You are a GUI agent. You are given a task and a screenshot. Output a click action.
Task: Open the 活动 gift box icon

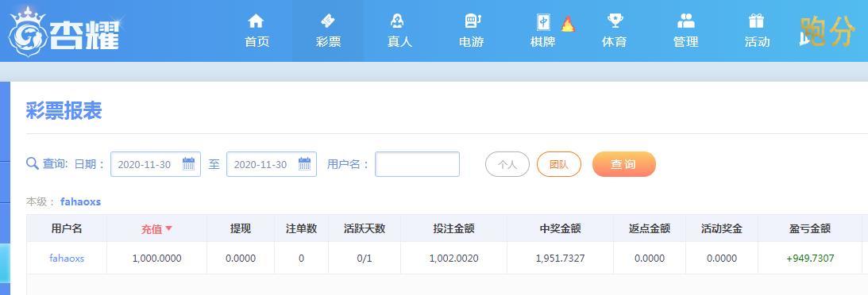(x=756, y=21)
